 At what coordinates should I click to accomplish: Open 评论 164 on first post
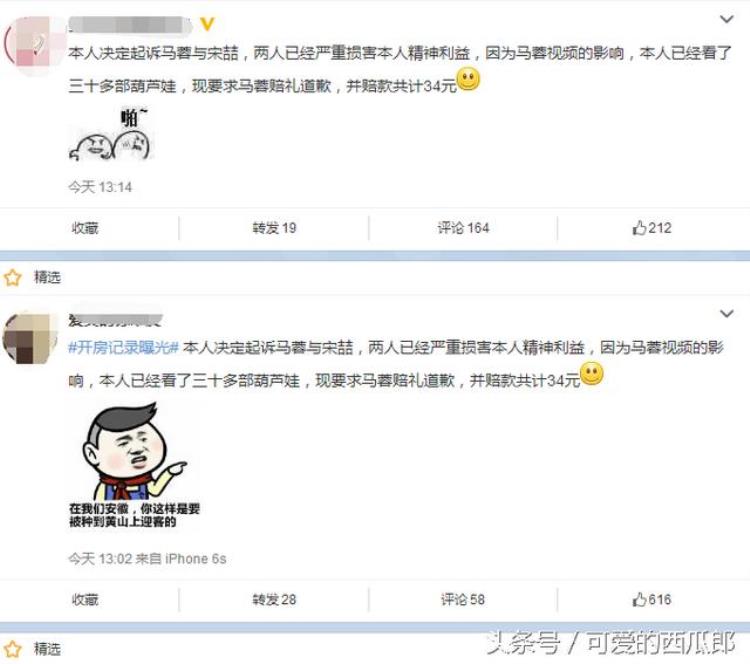[x=463, y=228]
